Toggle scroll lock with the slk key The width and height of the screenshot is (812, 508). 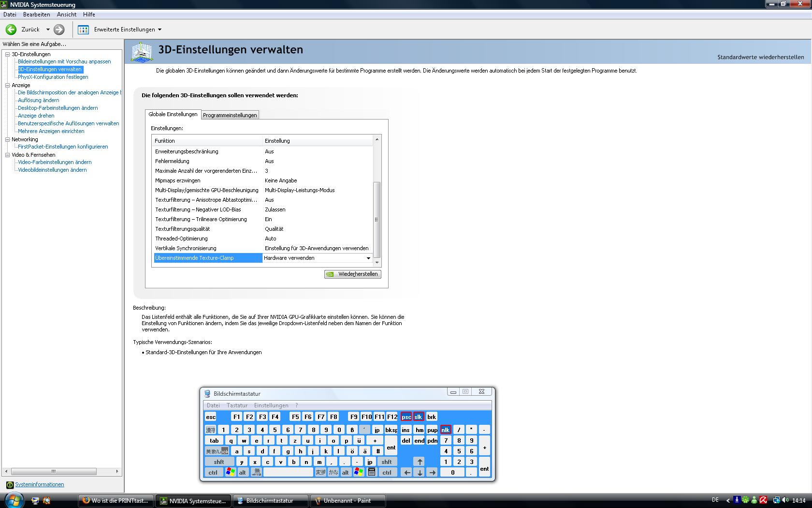(x=419, y=417)
